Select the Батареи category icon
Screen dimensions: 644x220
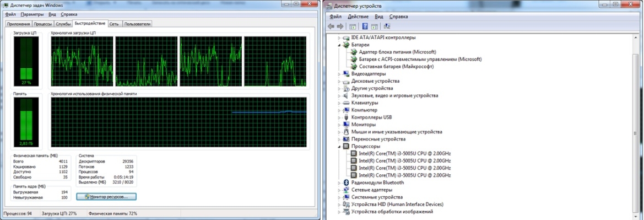point(346,45)
